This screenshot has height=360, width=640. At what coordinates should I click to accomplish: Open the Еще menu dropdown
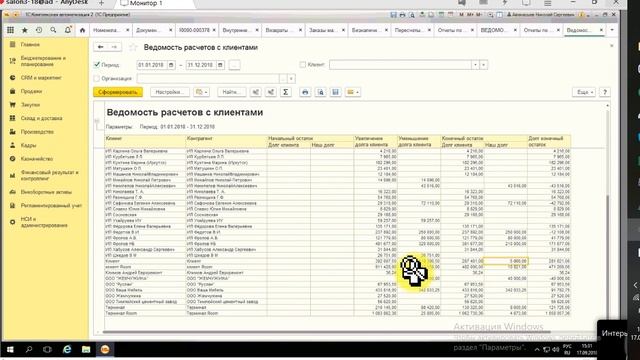(x=584, y=92)
